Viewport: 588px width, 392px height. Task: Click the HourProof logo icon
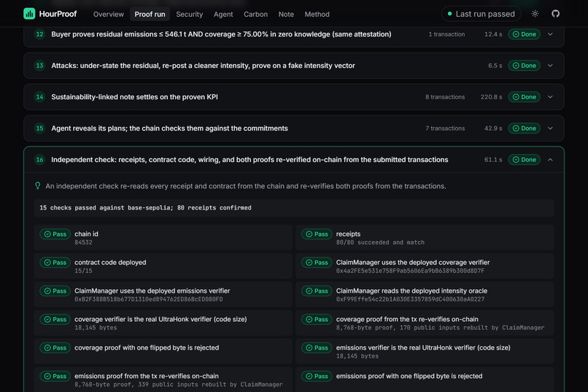[x=29, y=14]
